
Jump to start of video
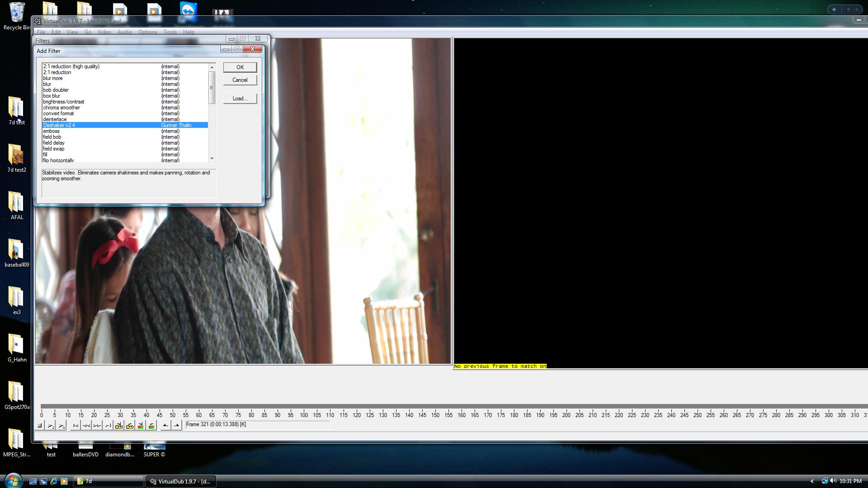[x=75, y=425]
